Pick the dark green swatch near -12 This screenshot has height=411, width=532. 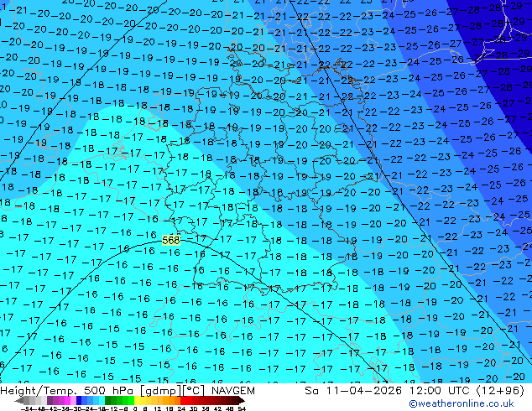pos(111,400)
